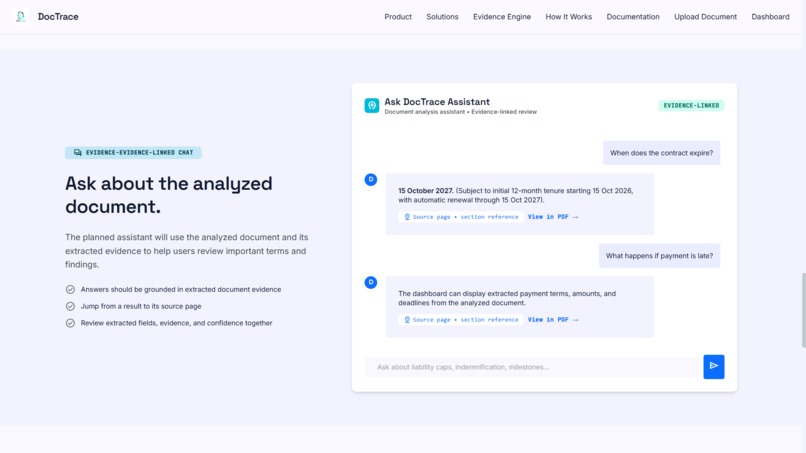Open the Dashboard
The width and height of the screenshot is (806, 453).
(x=770, y=16)
